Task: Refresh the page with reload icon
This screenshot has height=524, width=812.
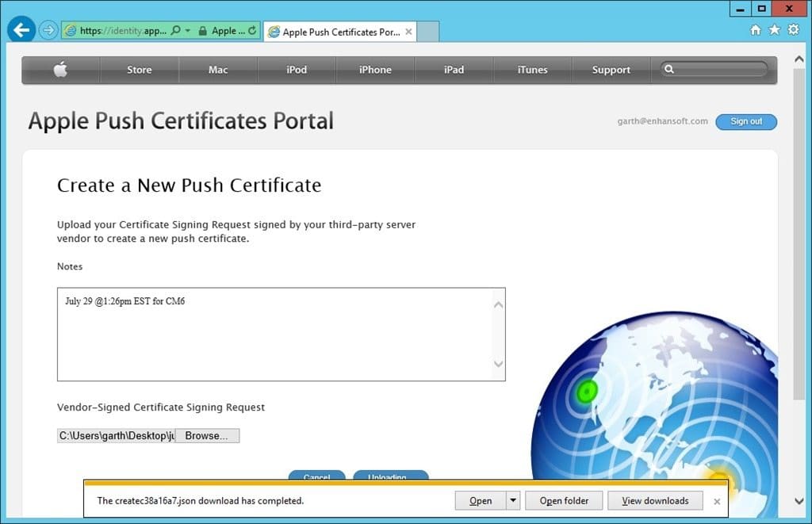Action: 251,31
